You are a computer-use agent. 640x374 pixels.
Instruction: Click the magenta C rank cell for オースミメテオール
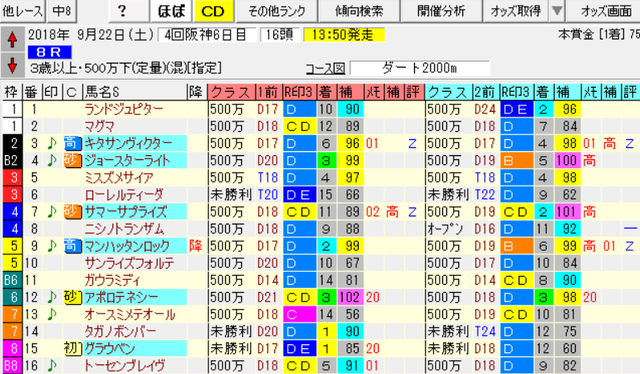point(300,314)
